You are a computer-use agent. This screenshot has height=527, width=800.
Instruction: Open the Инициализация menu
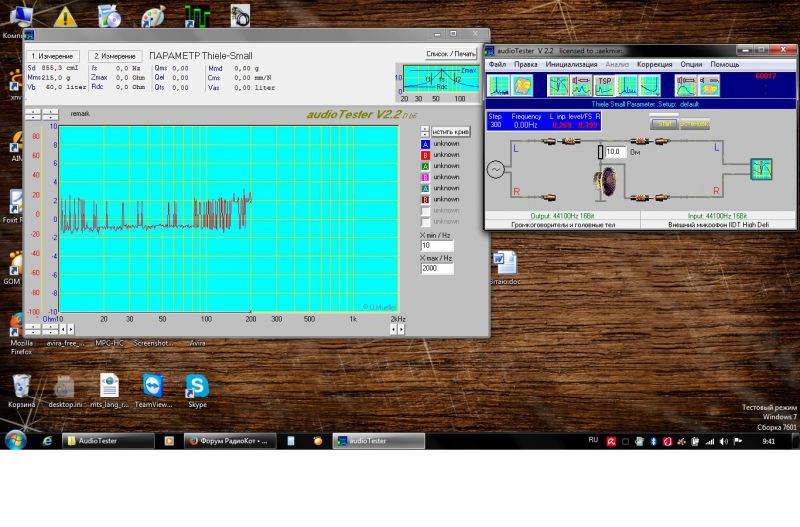pos(571,64)
